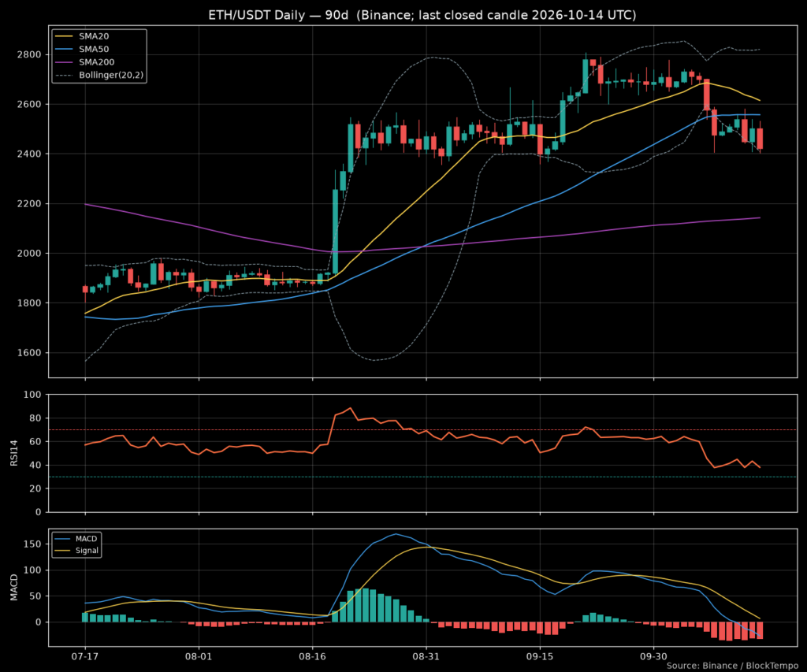Click the 08-16 date label
807x672 pixels.
click(x=312, y=656)
